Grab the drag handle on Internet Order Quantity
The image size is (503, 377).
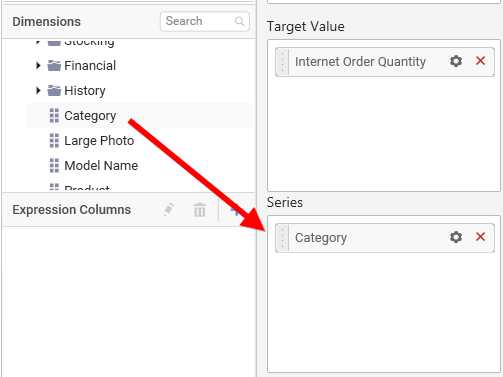pos(283,62)
